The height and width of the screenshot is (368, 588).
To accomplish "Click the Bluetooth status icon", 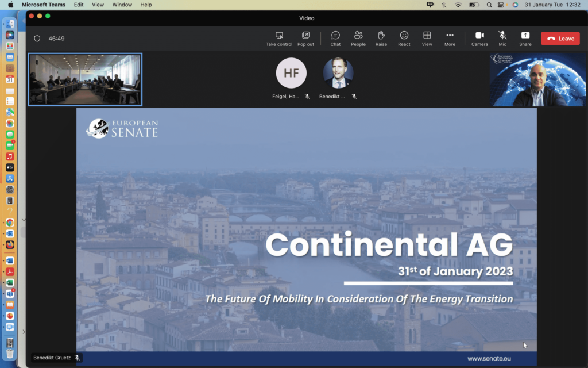I will [444, 5].
